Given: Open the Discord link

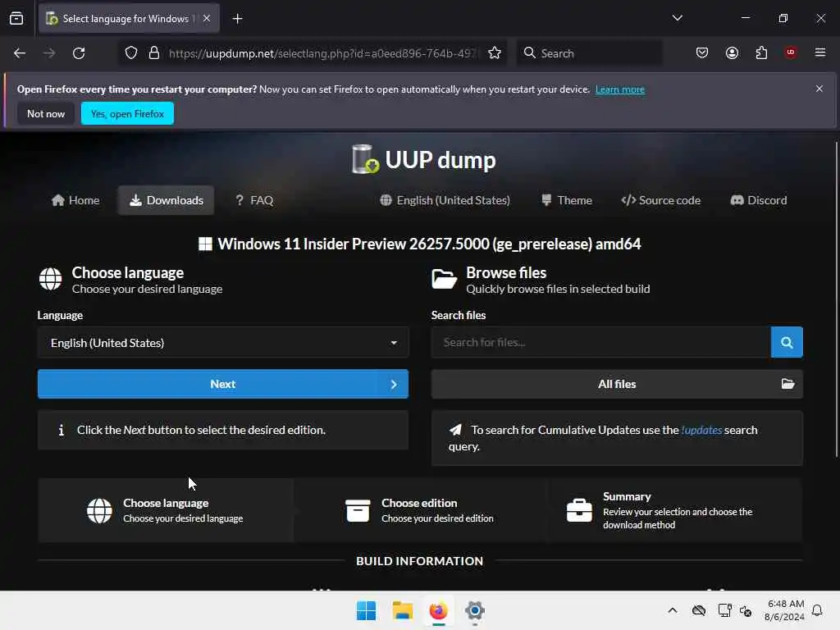Looking at the screenshot, I should click(x=759, y=200).
